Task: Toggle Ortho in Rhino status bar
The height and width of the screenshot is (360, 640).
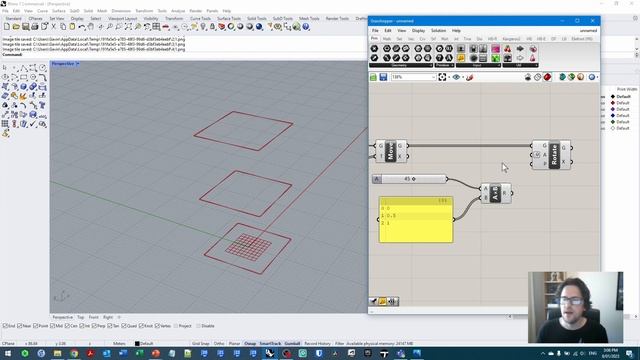Action: [x=219, y=344]
